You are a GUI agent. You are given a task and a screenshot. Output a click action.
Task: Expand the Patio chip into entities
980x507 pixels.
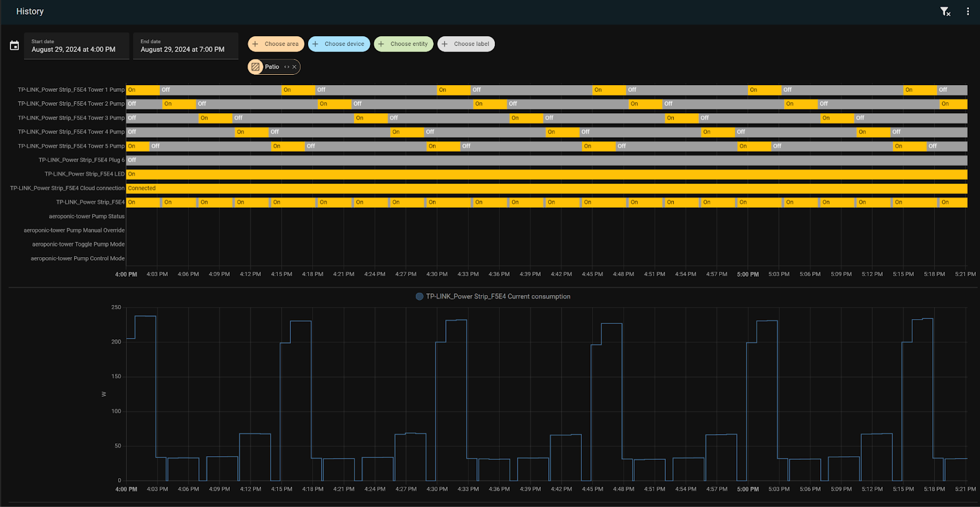[287, 67]
